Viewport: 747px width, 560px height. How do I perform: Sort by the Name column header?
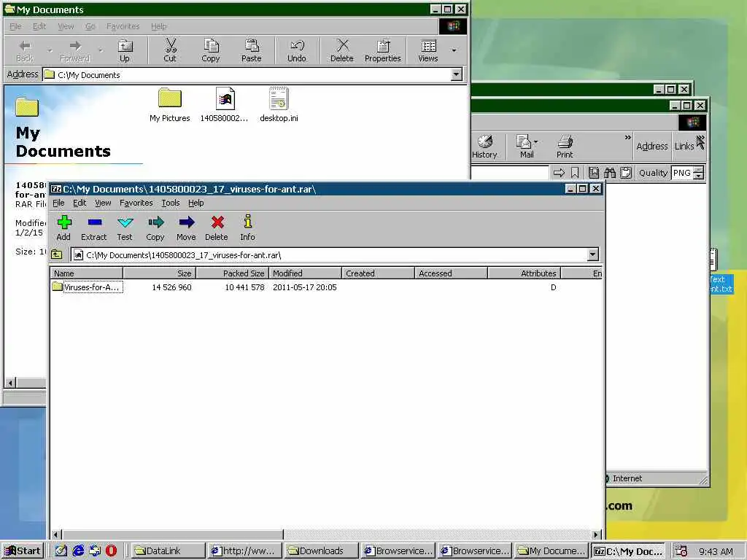(x=86, y=273)
